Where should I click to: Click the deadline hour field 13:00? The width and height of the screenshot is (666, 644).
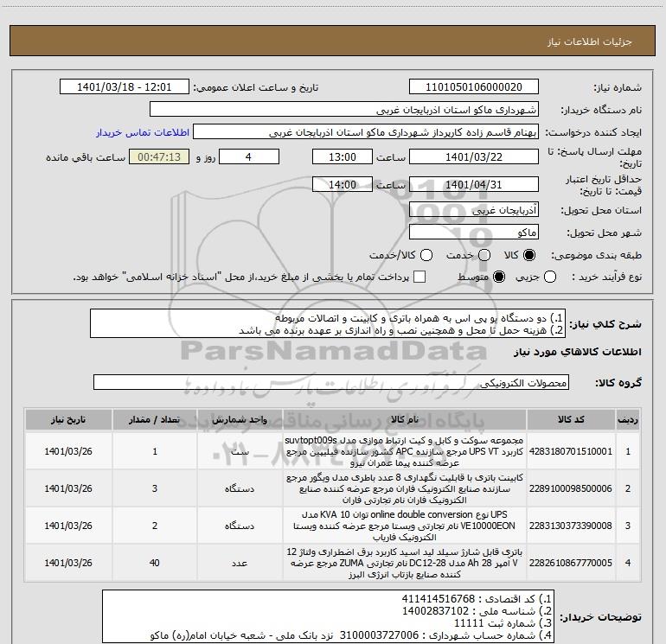[x=343, y=156]
